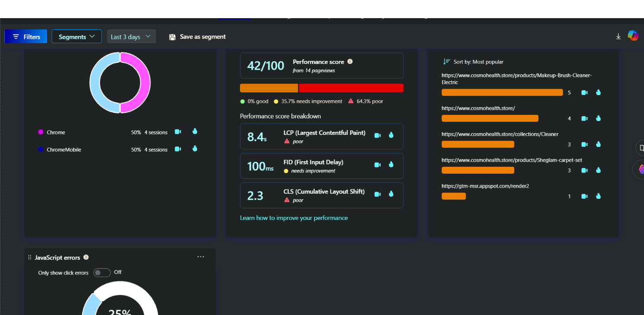Click the gtm-msr.appspot.com/render2 URL
The image size is (644, 315).
click(485, 186)
